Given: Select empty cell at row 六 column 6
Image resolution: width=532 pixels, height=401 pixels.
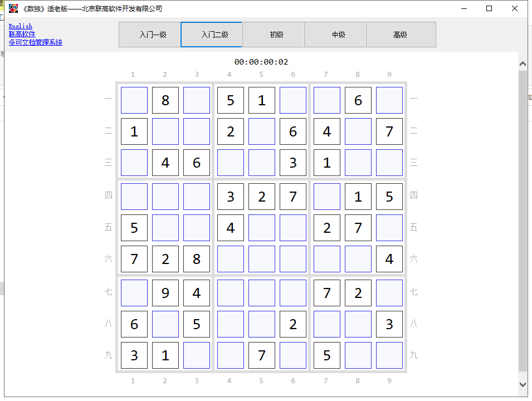Looking at the screenshot, I should point(293,259).
